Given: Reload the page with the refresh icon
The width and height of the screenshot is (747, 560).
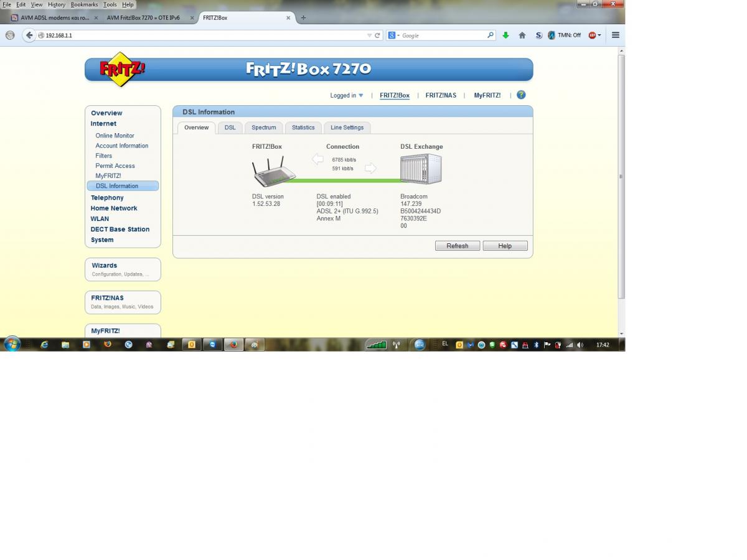Looking at the screenshot, I should 377,35.
